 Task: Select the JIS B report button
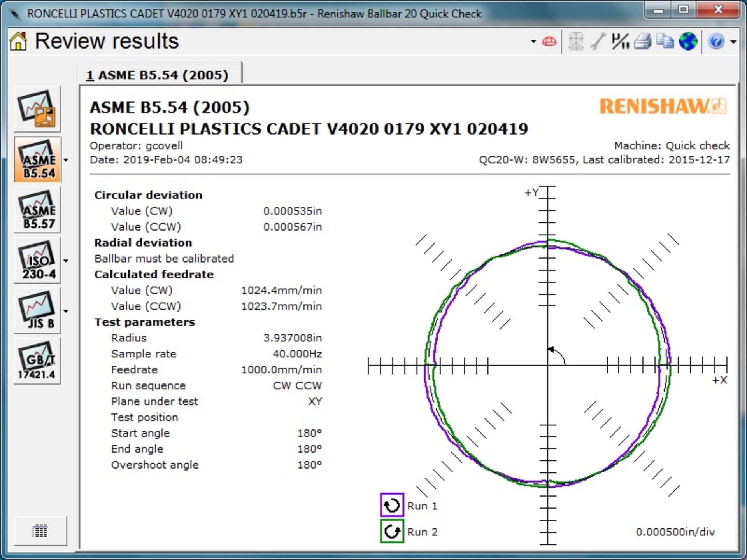coord(37,311)
